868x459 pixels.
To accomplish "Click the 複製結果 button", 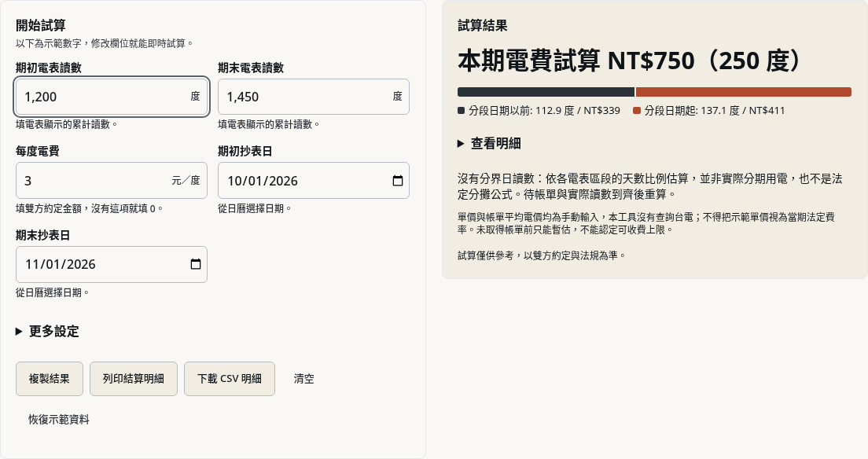I will point(50,379).
